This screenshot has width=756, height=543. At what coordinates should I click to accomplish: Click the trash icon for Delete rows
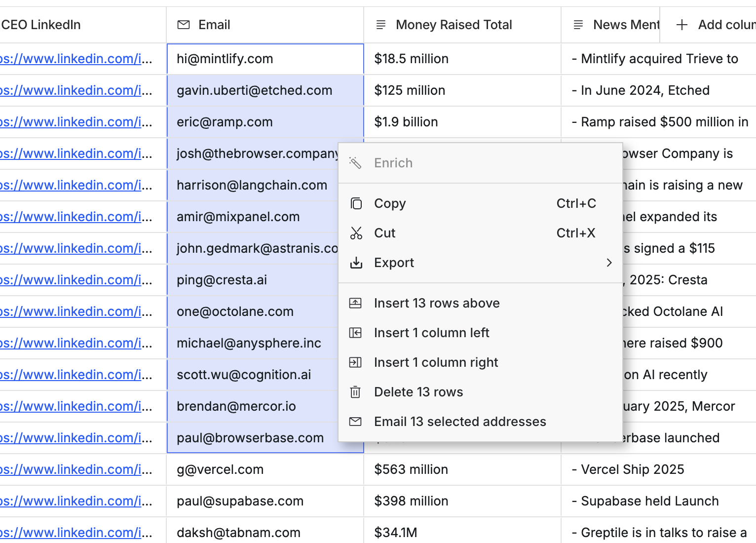pyautogui.click(x=355, y=392)
